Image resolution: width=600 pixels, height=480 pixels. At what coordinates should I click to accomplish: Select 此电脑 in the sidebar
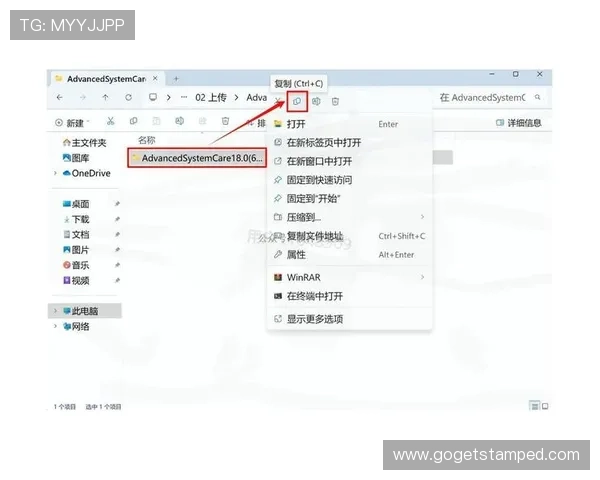pyautogui.click(x=85, y=311)
